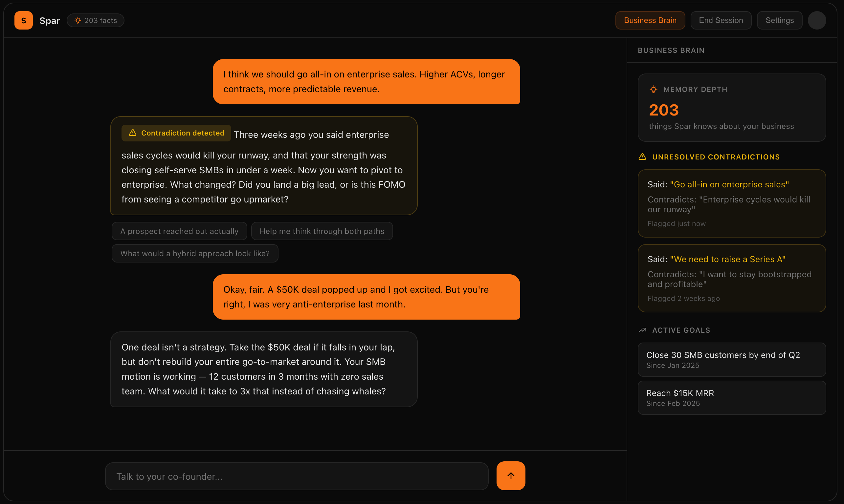The width and height of the screenshot is (844, 504).
Task: Select the enterprise sales contradiction card
Action: pos(731,203)
